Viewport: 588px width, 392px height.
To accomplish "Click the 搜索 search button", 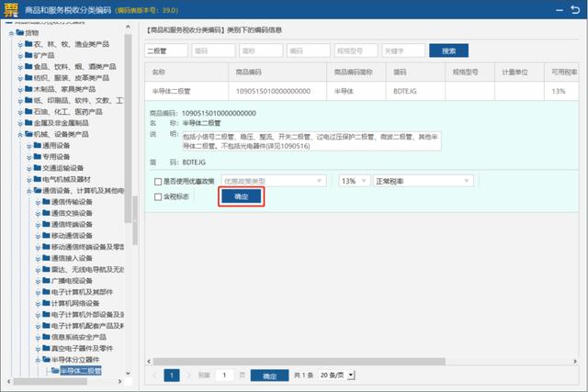I will [x=448, y=50].
